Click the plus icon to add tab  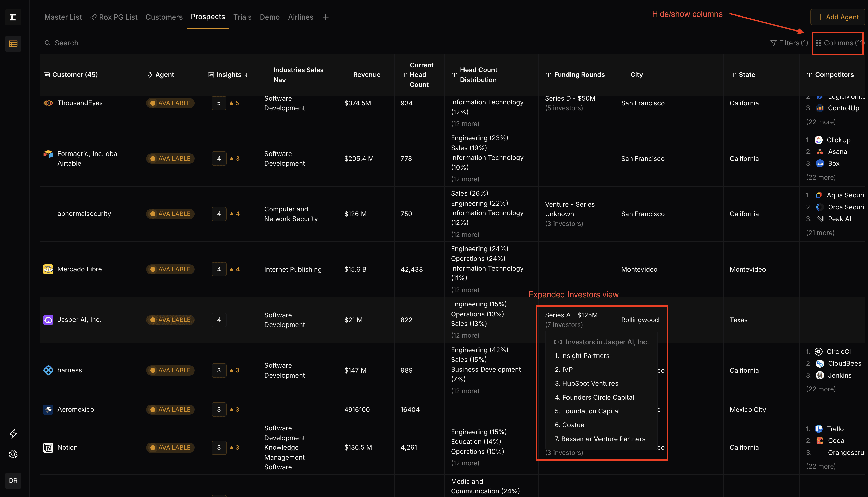tap(325, 17)
